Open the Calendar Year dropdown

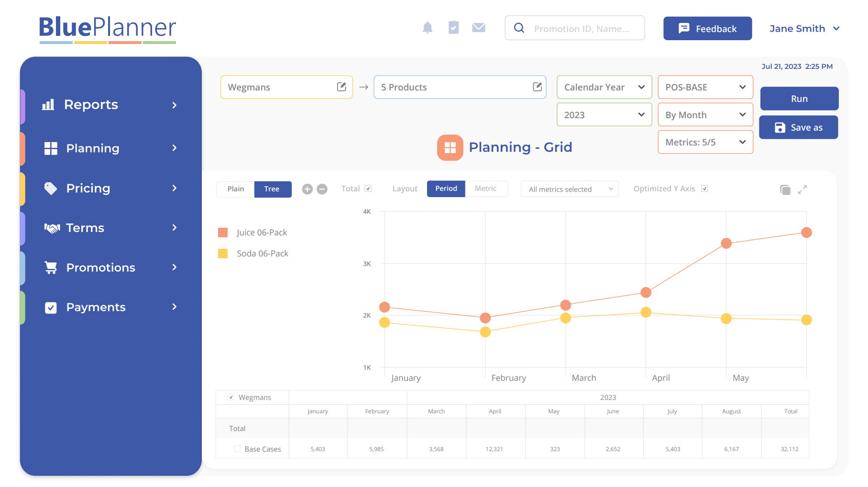(x=604, y=87)
